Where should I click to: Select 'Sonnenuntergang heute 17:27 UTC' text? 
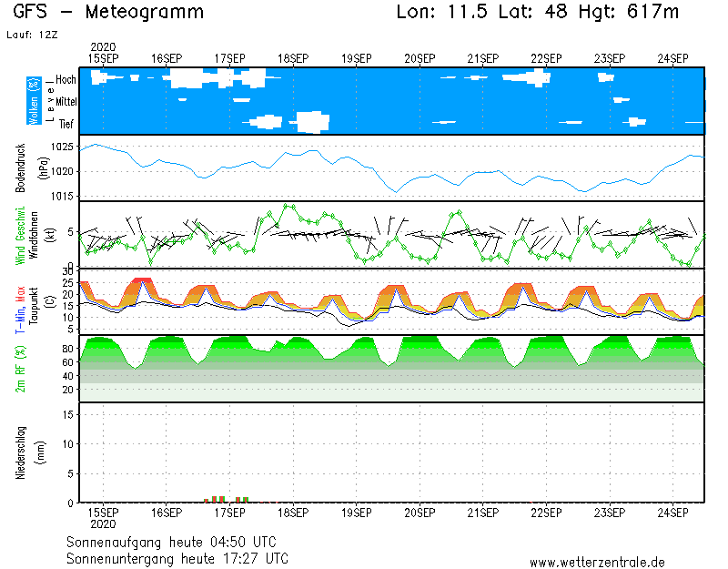point(177,558)
